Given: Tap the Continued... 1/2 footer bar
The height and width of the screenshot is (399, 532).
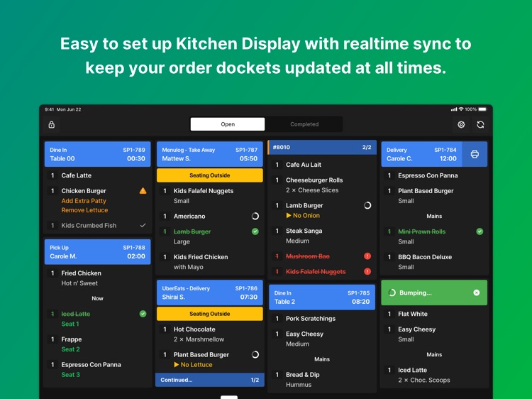Looking at the screenshot, I should tap(210, 380).
